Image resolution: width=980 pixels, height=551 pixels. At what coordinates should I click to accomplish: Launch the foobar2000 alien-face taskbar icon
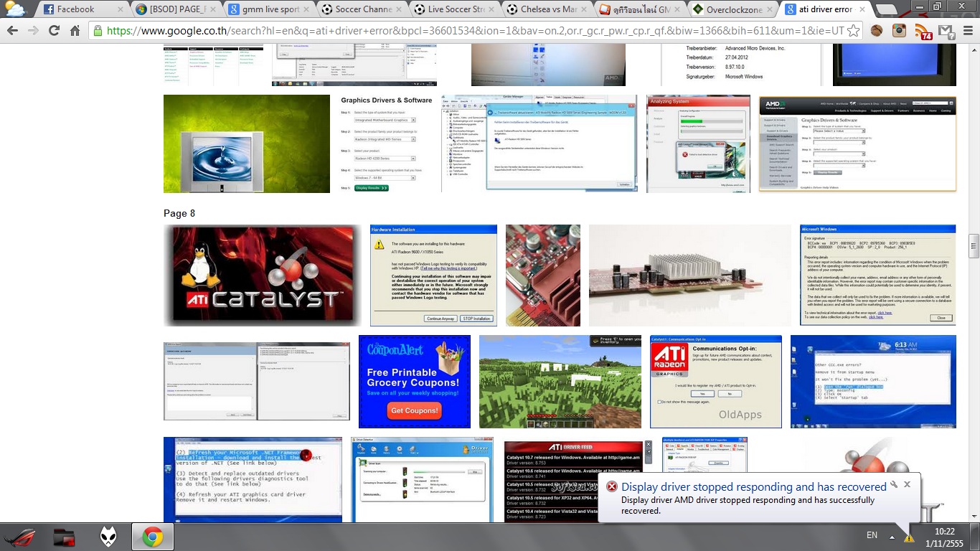click(x=108, y=537)
